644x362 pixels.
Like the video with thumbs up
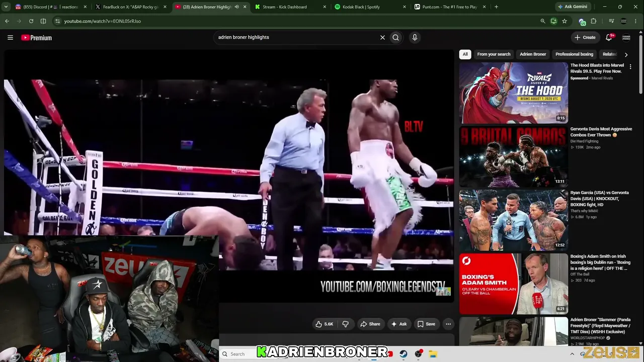pyautogui.click(x=324, y=324)
